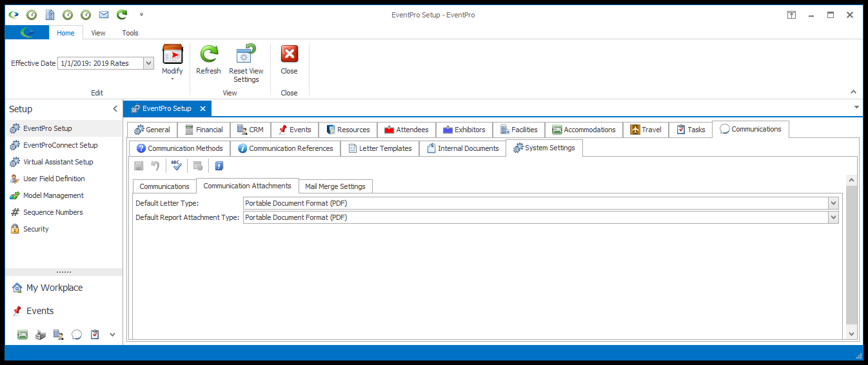Viewport: 868px width, 365px height.
Task: Switch to the Financial setup tab
Action: 204,130
